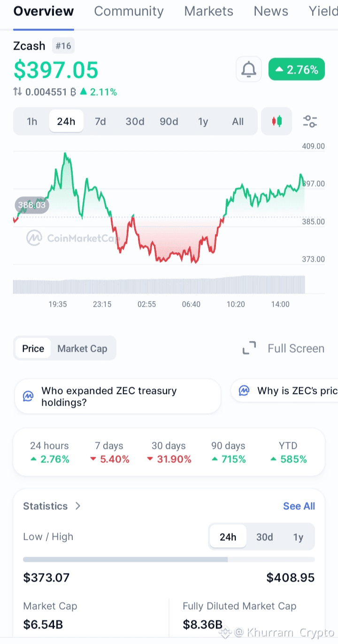The width and height of the screenshot is (338, 644).
Task: Tap the Low/High price range bar
Action: [169, 560]
